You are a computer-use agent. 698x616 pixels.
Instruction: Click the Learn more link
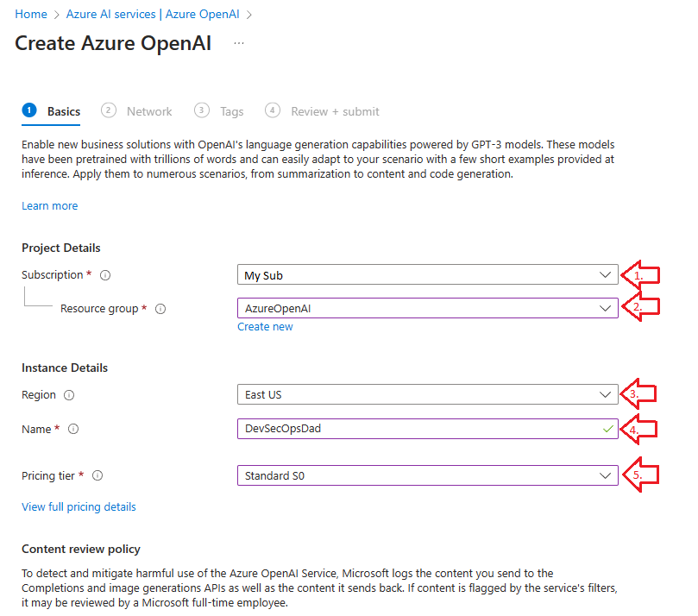point(49,205)
